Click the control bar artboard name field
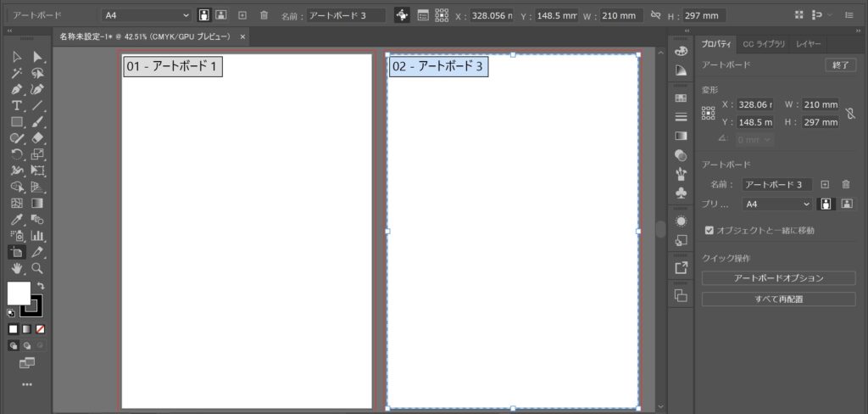This screenshot has height=414, width=868. (347, 15)
